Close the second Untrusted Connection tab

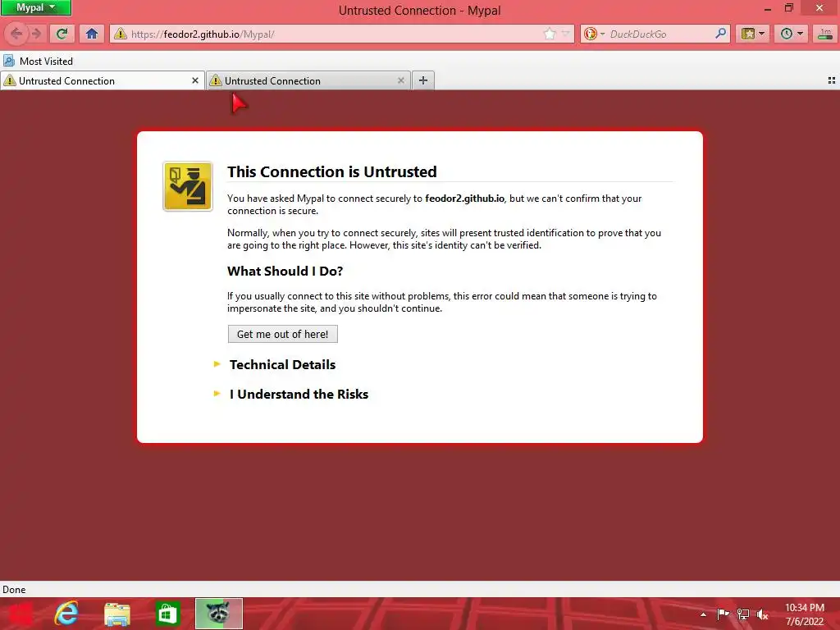(400, 81)
